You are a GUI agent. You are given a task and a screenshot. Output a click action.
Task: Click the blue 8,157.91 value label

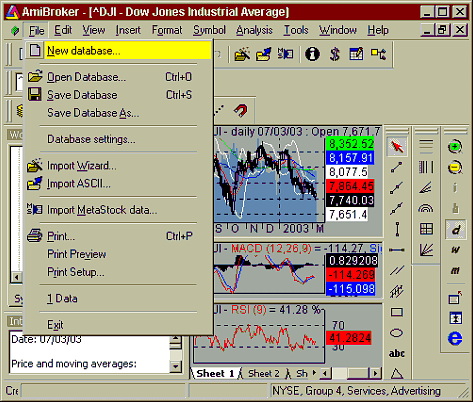tap(350, 158)
